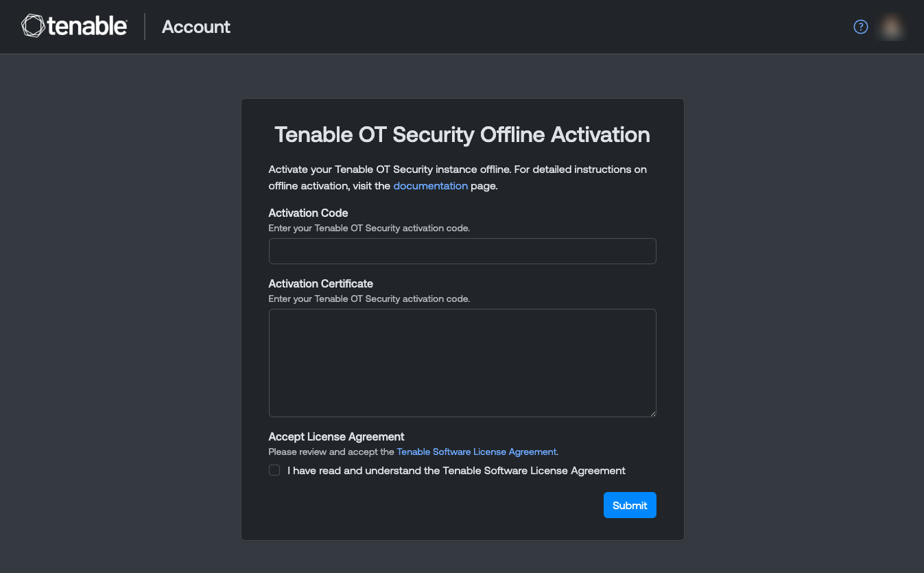Click the Account header title

(x=196, y=27)
